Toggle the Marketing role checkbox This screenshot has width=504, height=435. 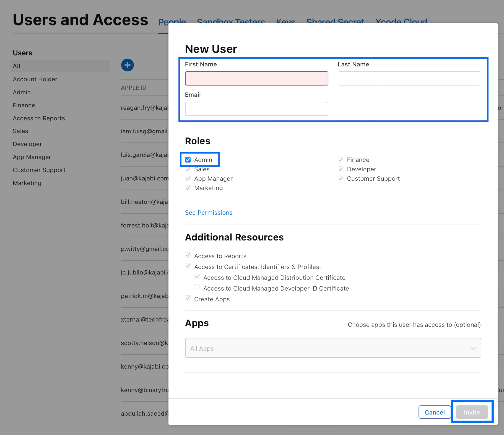click(188, 188)
